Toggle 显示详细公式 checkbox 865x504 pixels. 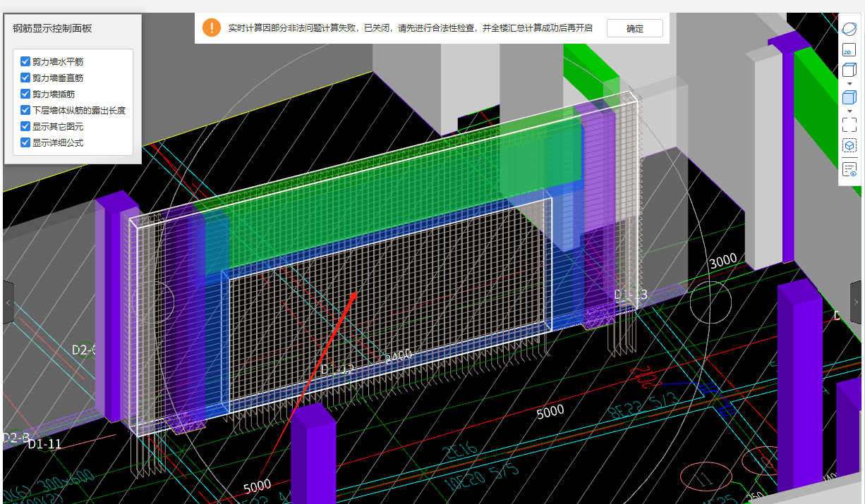click(x=25, y=142)
